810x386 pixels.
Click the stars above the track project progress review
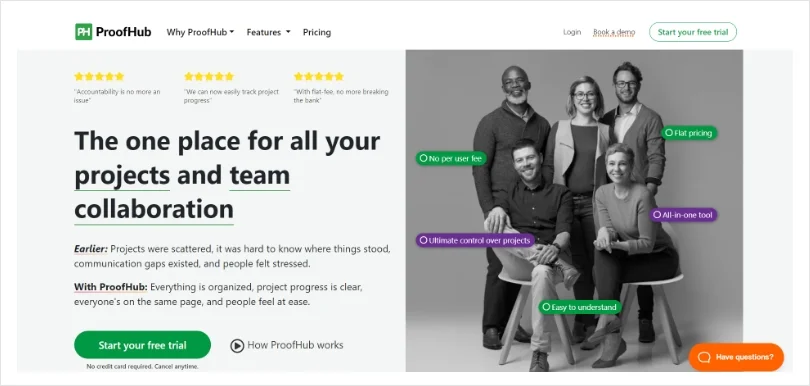pos(209,76)
